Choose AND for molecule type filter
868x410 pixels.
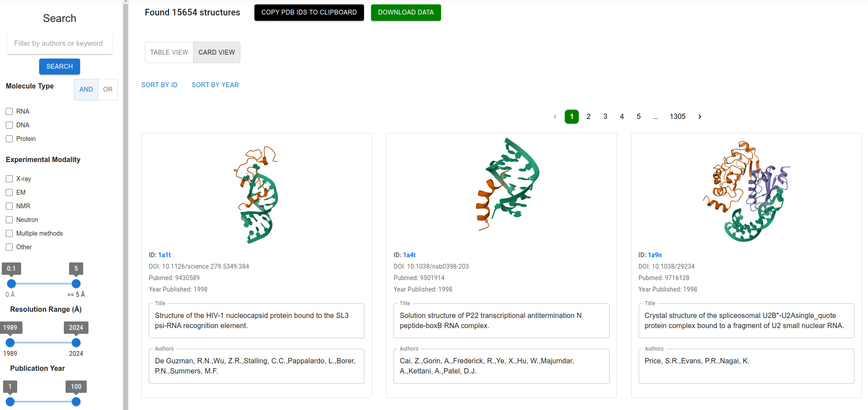86,89
